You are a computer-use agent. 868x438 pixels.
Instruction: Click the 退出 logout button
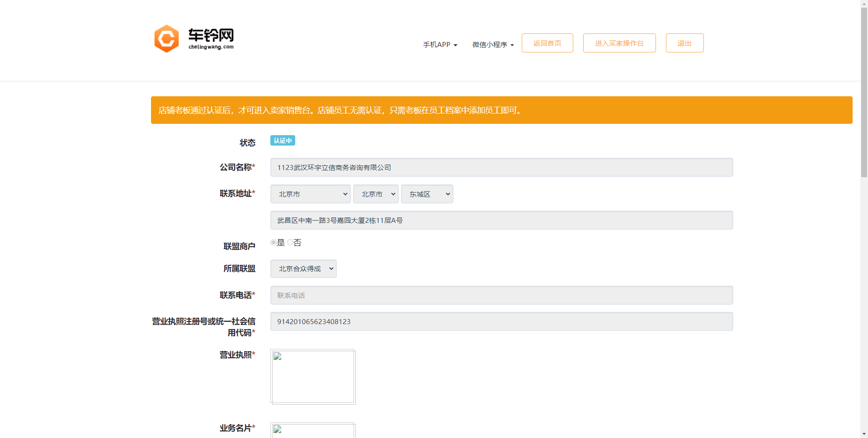684,43
